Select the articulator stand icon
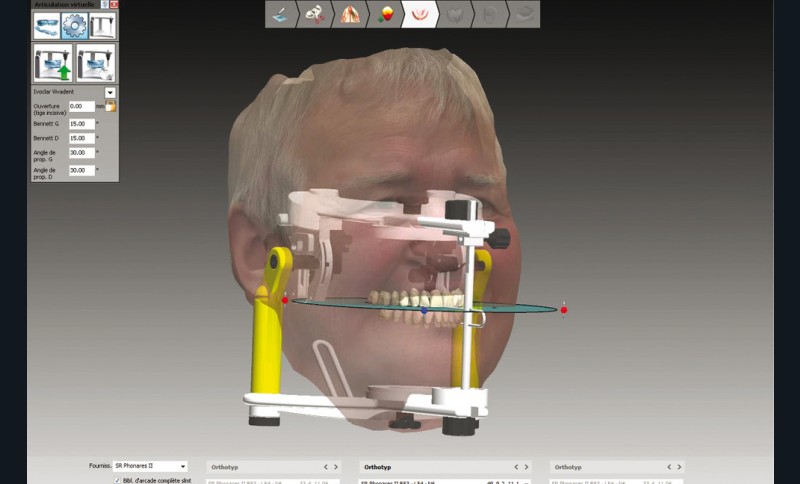Image resolution: width=800 pixels, height=484 pixels. (102, 25)
